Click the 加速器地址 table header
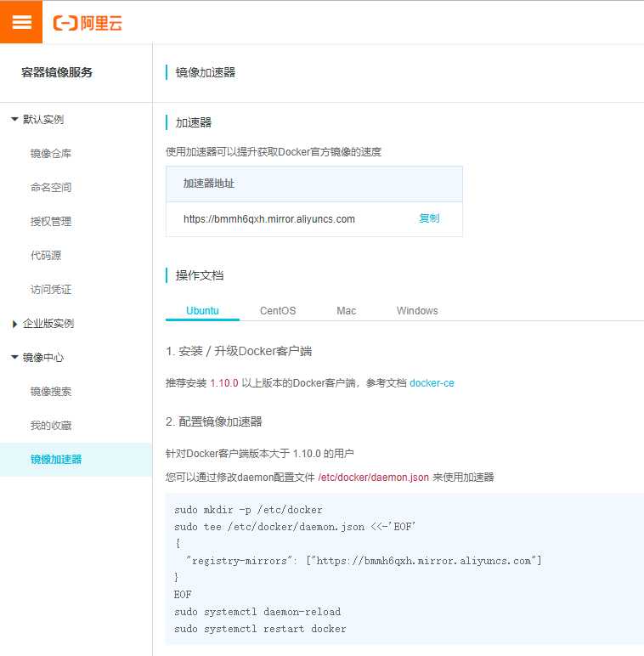Viewport: 644px width, 656px height. click(x=314, y=184)
